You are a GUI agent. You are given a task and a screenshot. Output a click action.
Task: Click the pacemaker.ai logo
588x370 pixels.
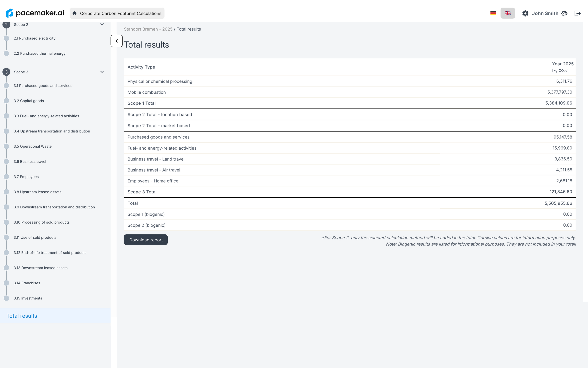[35, 13]
